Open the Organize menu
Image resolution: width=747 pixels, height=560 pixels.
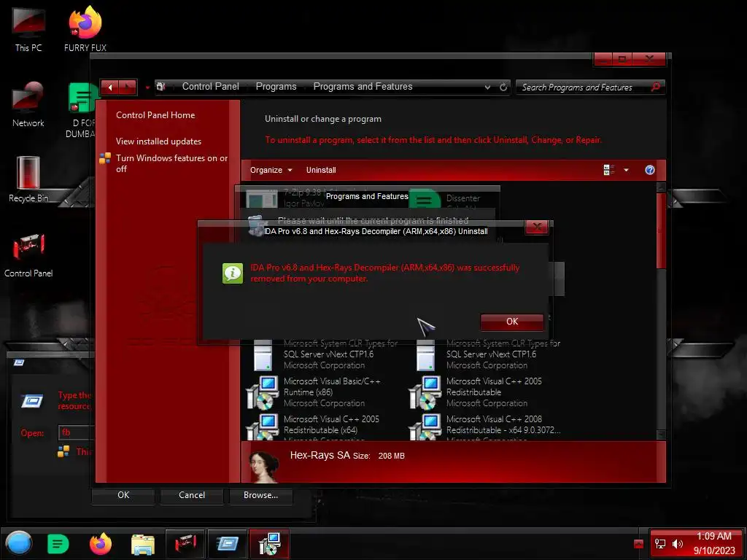pyautogui.click(x=271, y=170)
